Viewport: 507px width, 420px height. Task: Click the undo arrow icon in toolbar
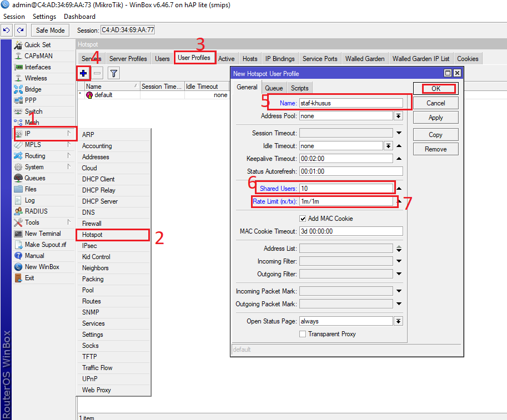(6, 30)
